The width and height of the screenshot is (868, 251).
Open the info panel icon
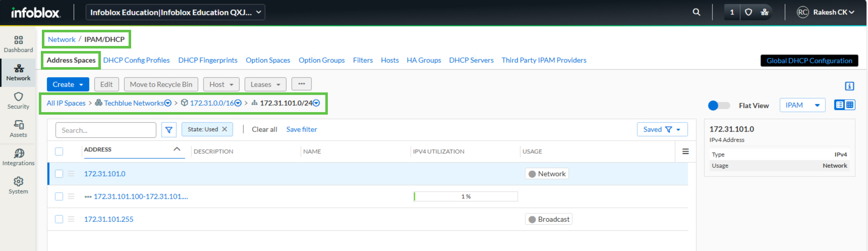tap(849, 86)
